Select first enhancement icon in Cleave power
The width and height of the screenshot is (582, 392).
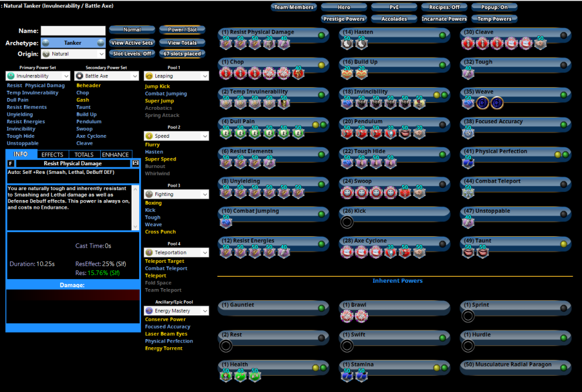point(467,44)
